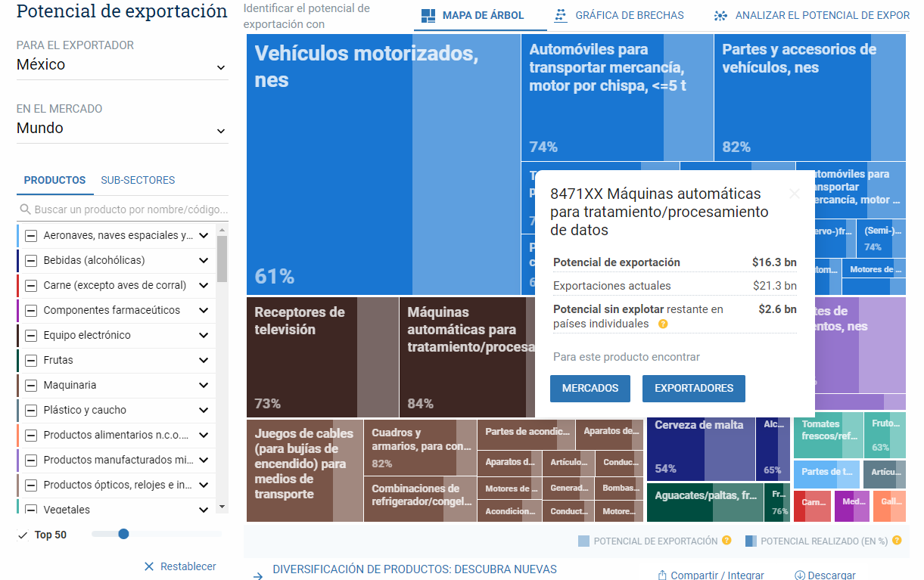Click the Descargar download icon
Image resolution: width=924 pixels, height=580 pixels.
tap(800, 575)
